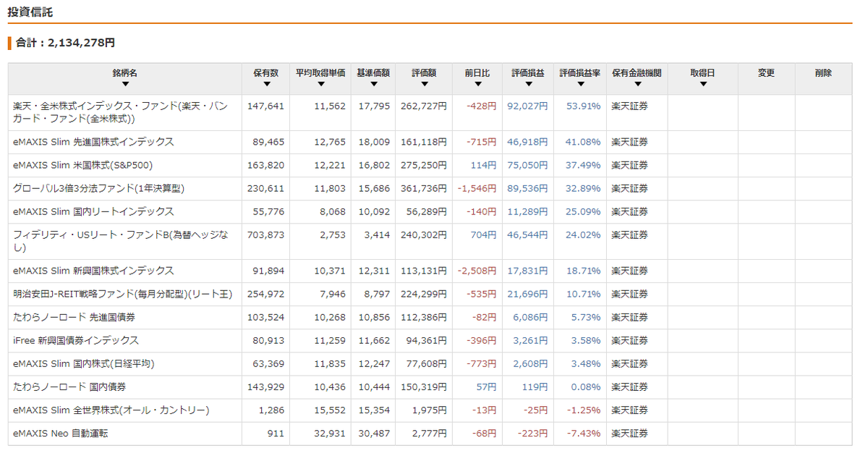This screenshot has width=868, height=464.
Task: Sort by 銘柄名 column arrow
Action: (124, 85)
